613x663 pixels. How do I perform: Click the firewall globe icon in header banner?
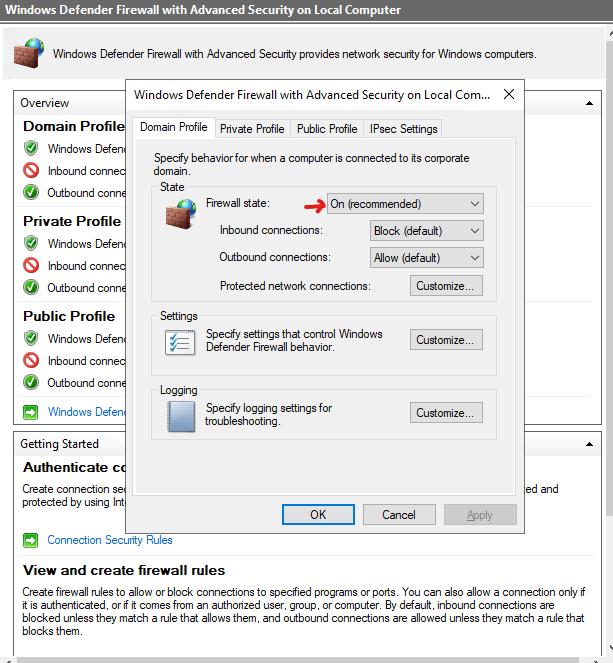[29, 54]
